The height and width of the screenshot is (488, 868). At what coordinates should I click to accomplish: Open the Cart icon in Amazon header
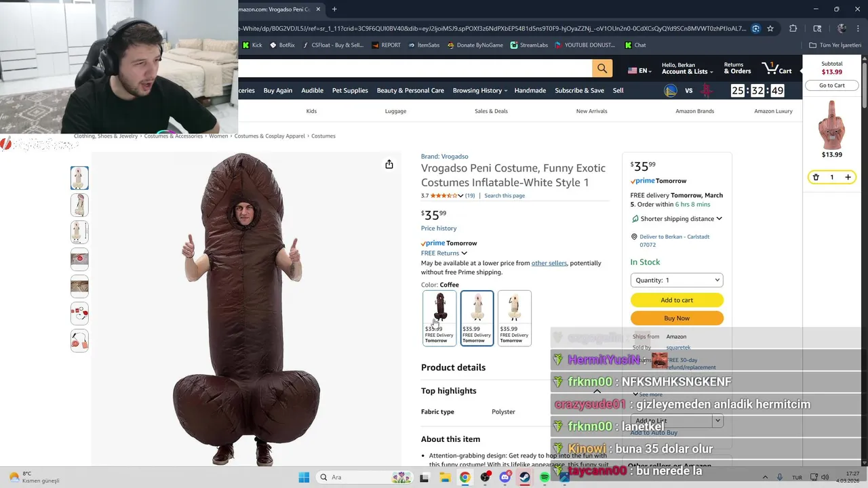coord(776,68)
